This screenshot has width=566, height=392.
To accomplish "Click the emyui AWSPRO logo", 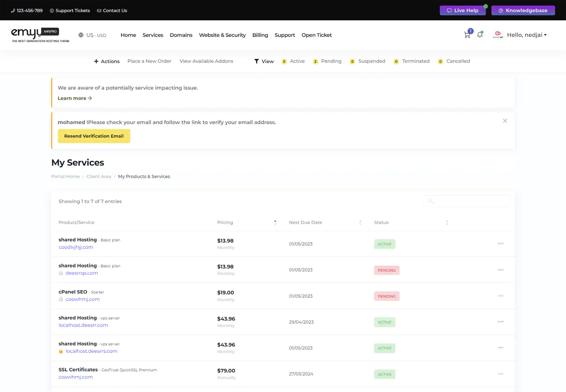I will click(x=40, y=35).
